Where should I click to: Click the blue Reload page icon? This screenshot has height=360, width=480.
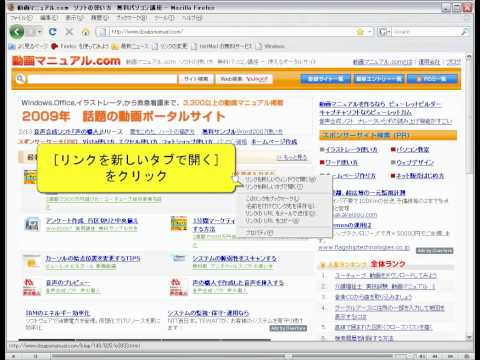tap(53, 32)
